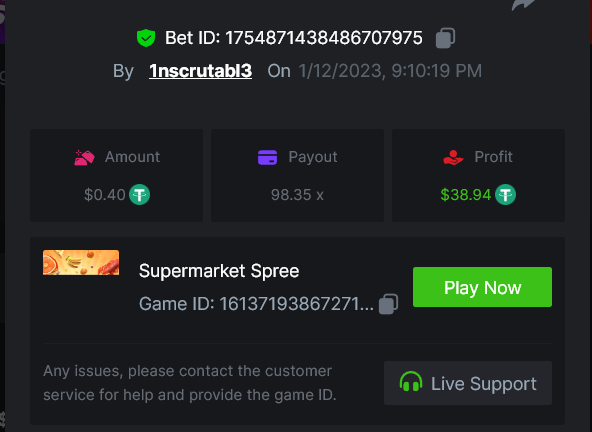
Task: Click the $38.94 profit value
Action: (x=466, y=195)
